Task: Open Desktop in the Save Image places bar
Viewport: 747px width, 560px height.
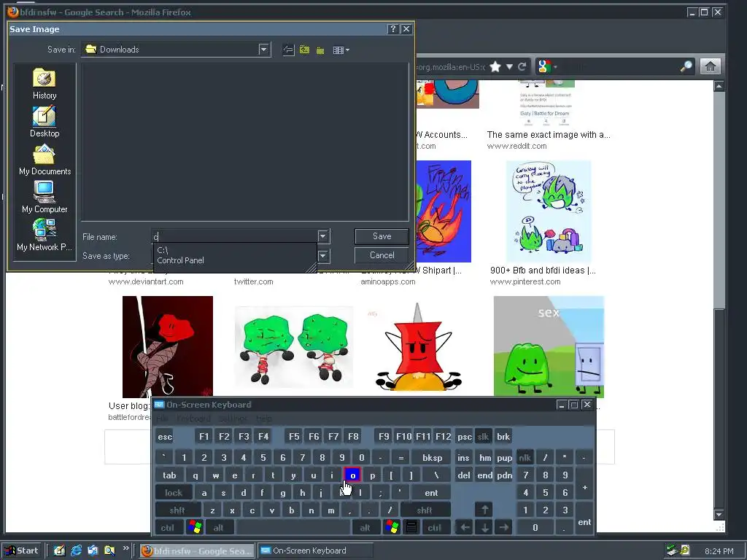Action: pyautogui.click(x=44, y=122)
